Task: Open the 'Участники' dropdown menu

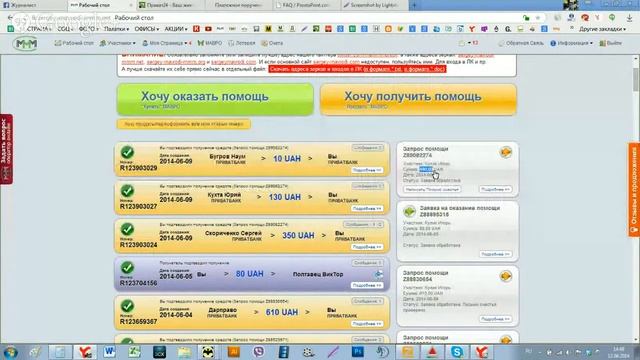Action: (x=118, y=43)
